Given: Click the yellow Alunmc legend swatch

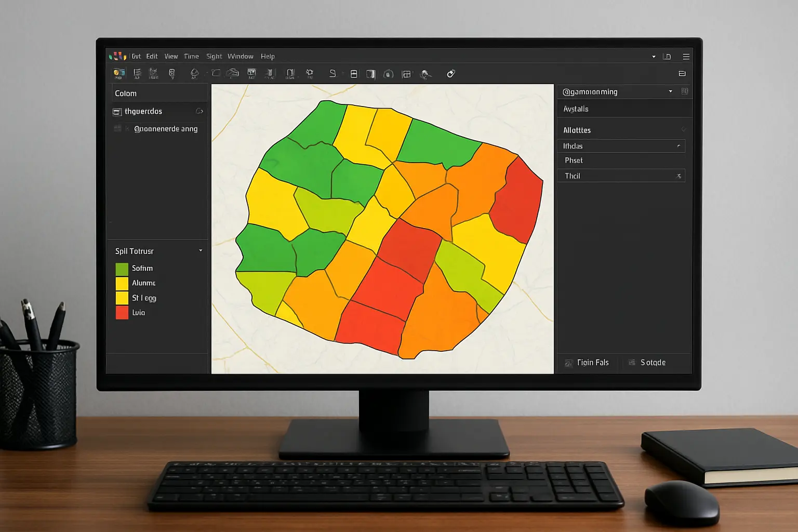Looking at the screenshot, I should (x=122, y=284).
